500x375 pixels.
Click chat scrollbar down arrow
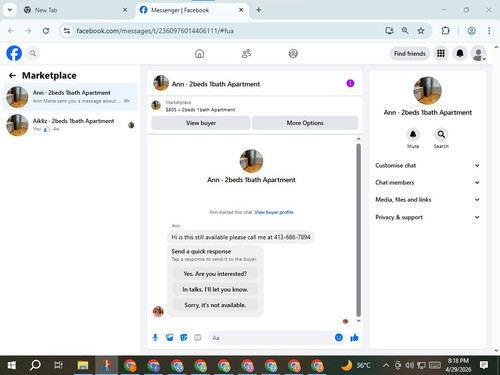click(x=359, y=321)
